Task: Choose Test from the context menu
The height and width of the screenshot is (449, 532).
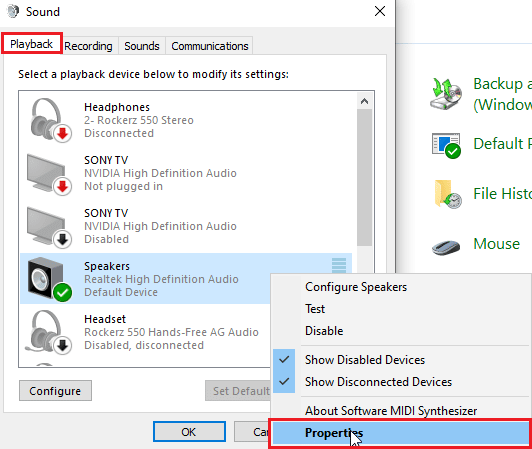Action: click(x=401, y=309)
